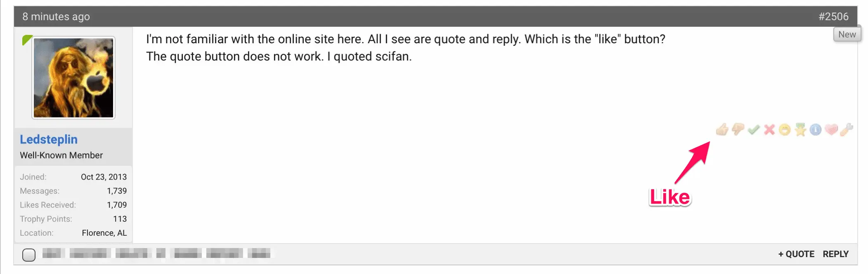Click Ledsteplin's avatar image
Image resolution: width=868 pixels, height=274 pixels.
click(x=73, y=78)
